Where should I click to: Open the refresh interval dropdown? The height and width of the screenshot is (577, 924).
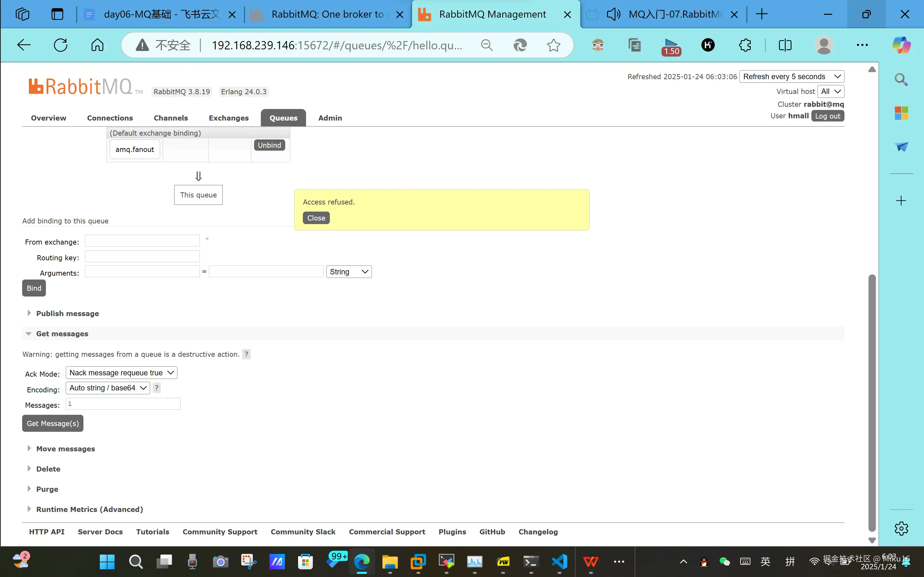click(x=791, y=77)
